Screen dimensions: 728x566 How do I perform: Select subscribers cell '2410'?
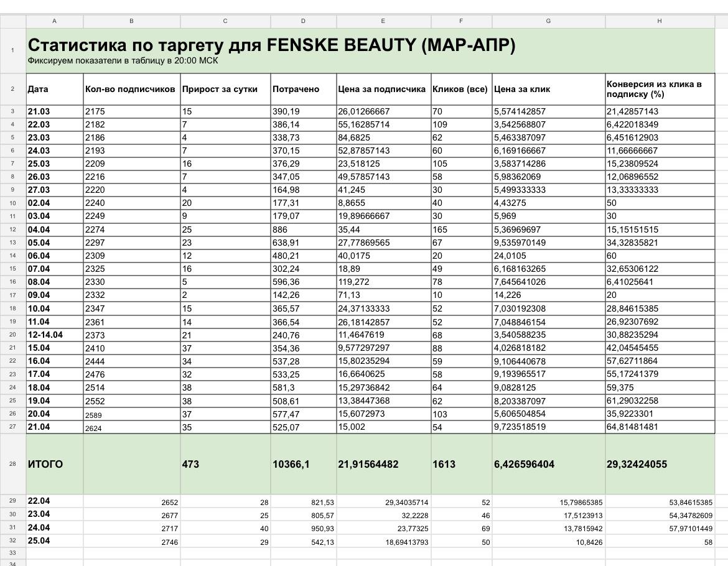click(x=132, y=348)
